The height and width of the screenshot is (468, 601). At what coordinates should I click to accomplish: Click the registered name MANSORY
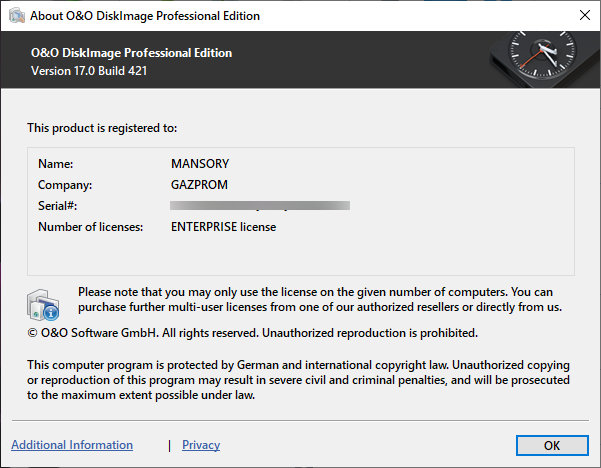(x=201, y=163)
